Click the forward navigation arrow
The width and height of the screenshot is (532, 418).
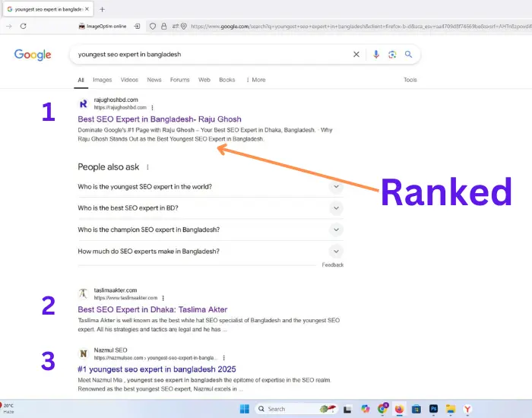[x=9, y=26]
